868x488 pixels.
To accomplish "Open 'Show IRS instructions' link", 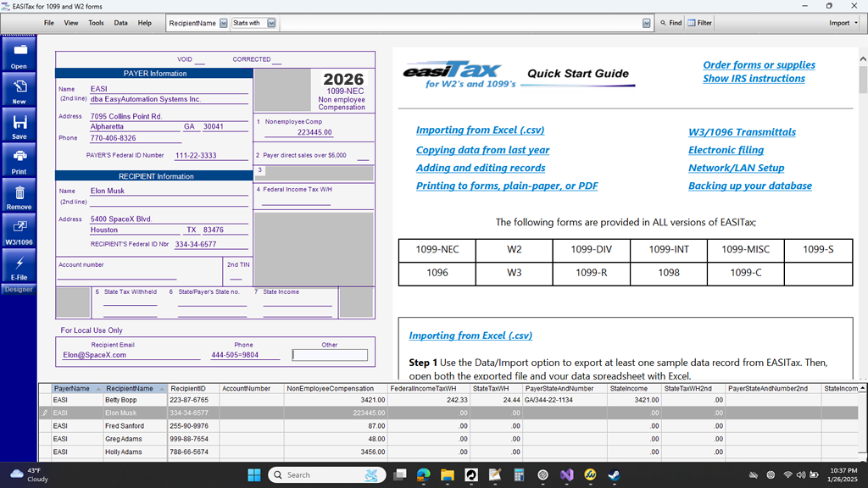I will coord(754,79).
